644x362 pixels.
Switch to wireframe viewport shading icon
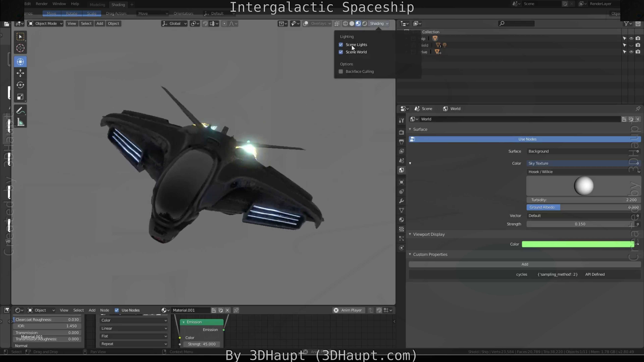point(345,23)
